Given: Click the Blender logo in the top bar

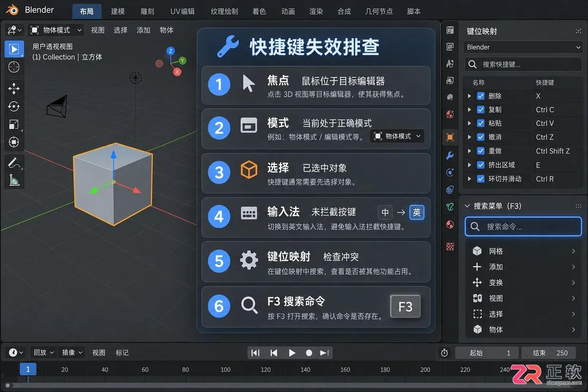Looking at the screenshot, I should [x=12, y=10].
